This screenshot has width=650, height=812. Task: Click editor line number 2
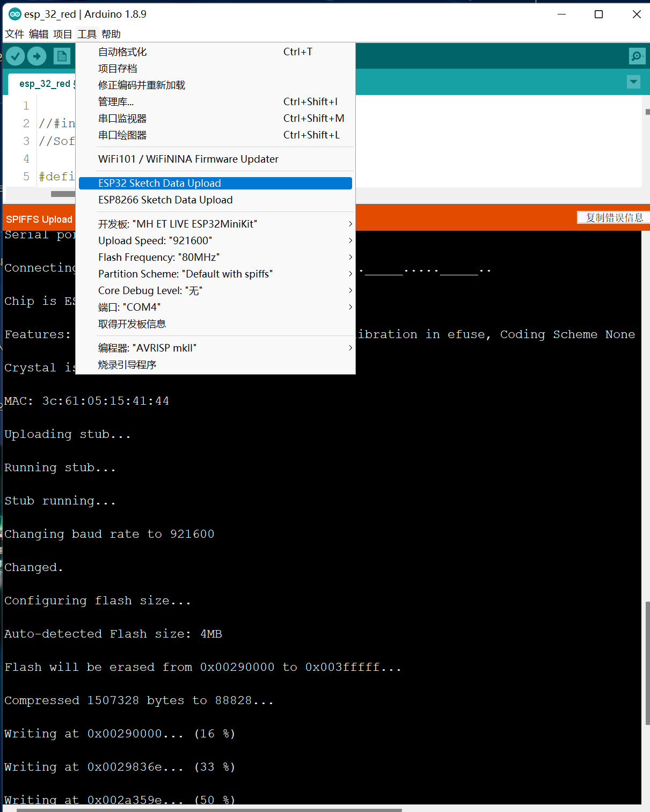(x=26, y=123)
